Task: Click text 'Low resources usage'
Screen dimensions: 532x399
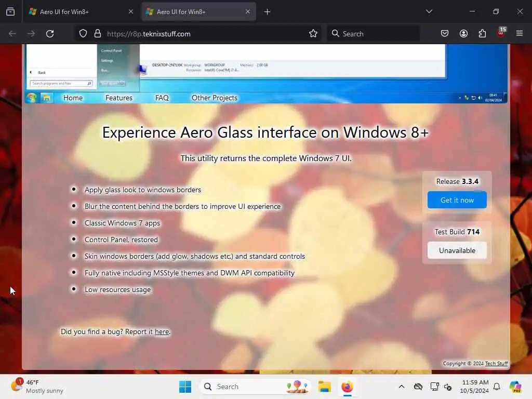Action: (x=117, y=289)
